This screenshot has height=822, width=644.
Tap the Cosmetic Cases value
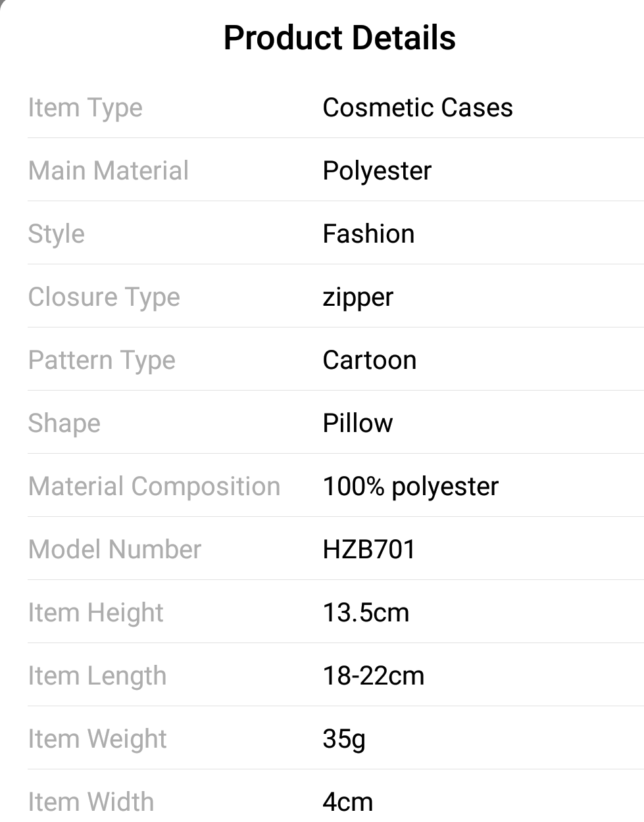click(418, 108)
